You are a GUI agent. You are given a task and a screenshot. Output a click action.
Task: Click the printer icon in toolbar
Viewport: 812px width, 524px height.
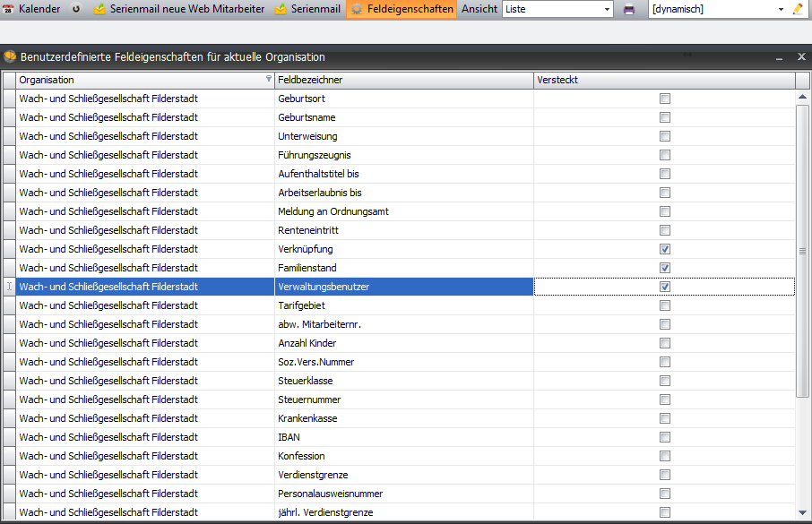(x=629, y=9)
